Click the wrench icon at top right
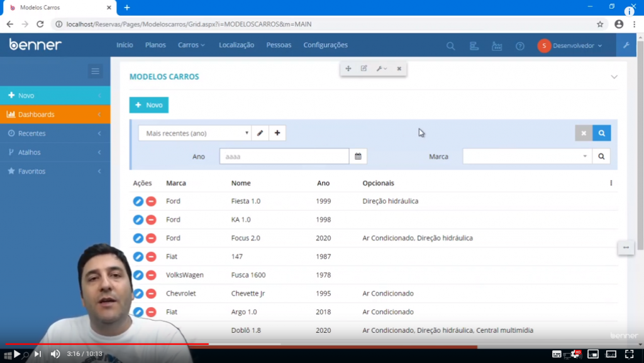This screenshot has width=644, height=363. click(x=626, y=45)
